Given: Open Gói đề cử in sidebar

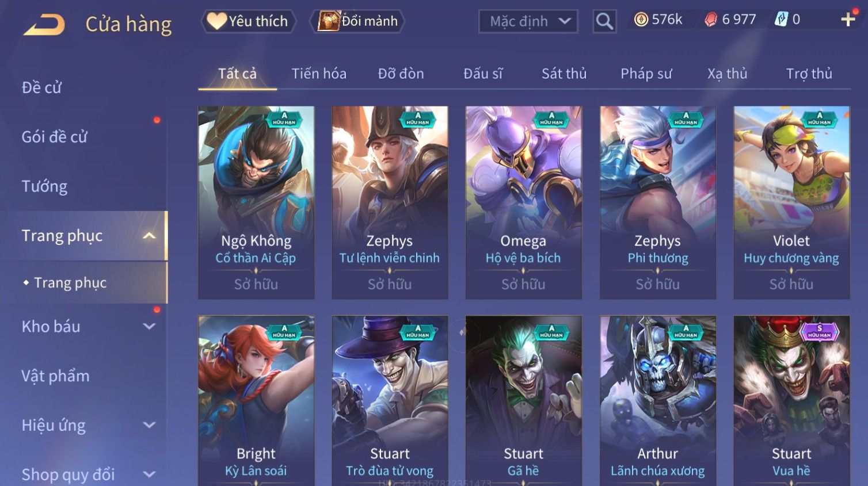Looking at the screenshot, I should click(x=55, y=137).
